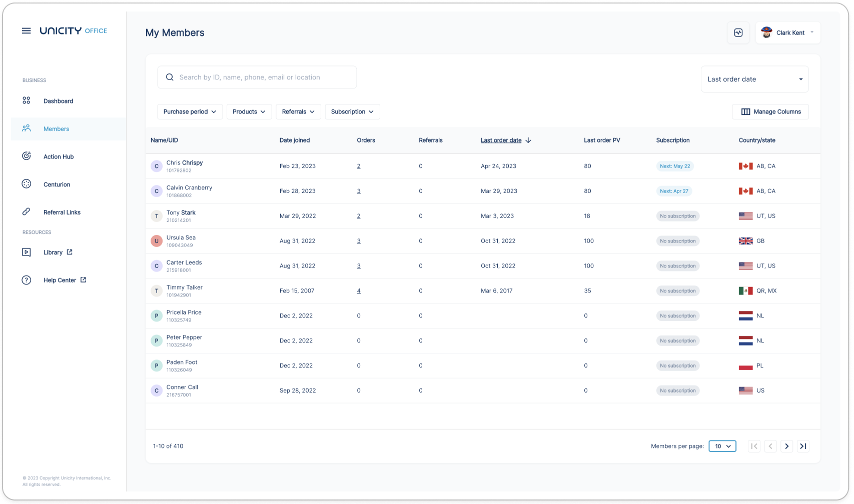Click the Action Hub target icon

coord(27,156)
